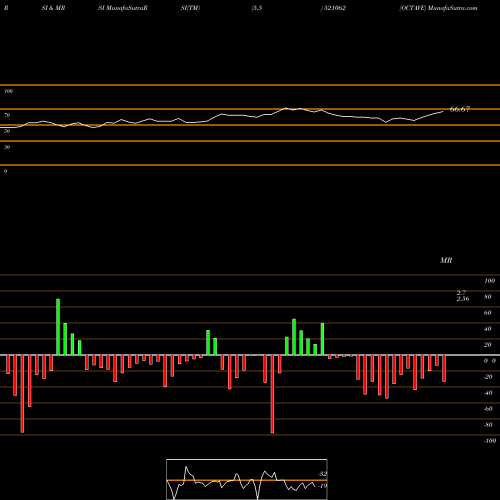Image resolution: width=500 pixels, height=500 pixels.
Task: Click the RSI value label 66.67
Action: 460,109
